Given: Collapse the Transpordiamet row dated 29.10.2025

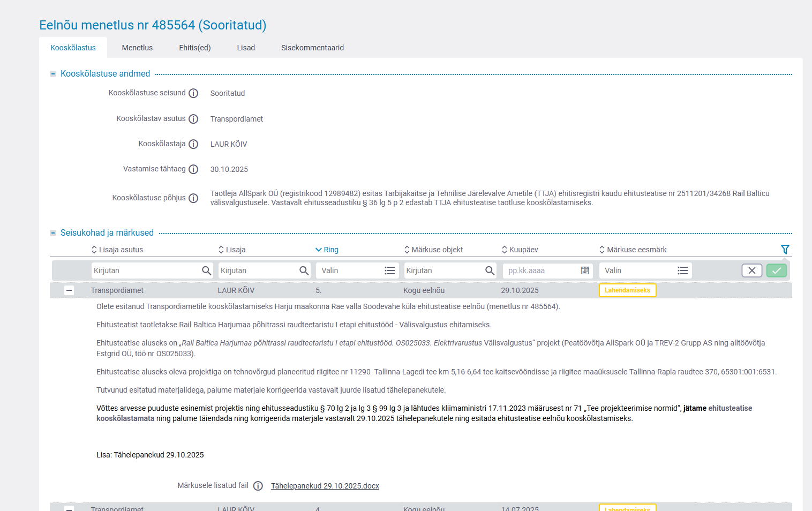Looking at the screenshot, I should [x=69, y=290].
